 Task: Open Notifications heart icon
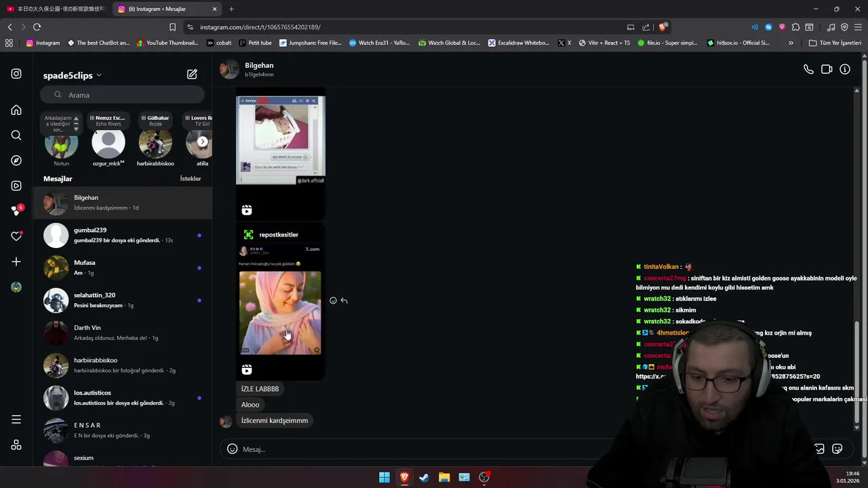(x=16, y=237)
